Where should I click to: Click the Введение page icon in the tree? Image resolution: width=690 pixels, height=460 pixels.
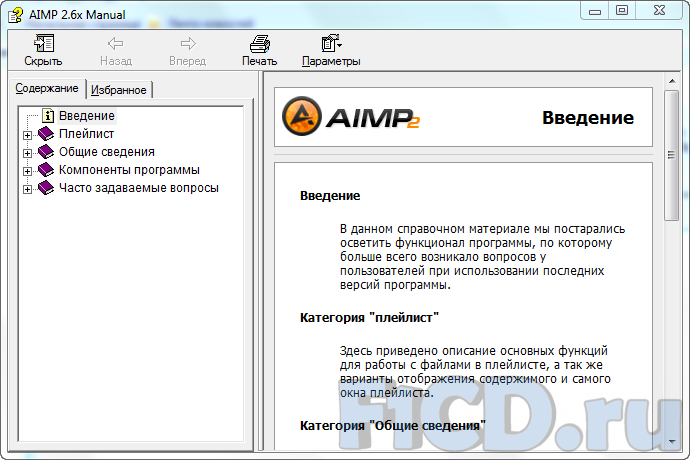(x=48, y=116)
